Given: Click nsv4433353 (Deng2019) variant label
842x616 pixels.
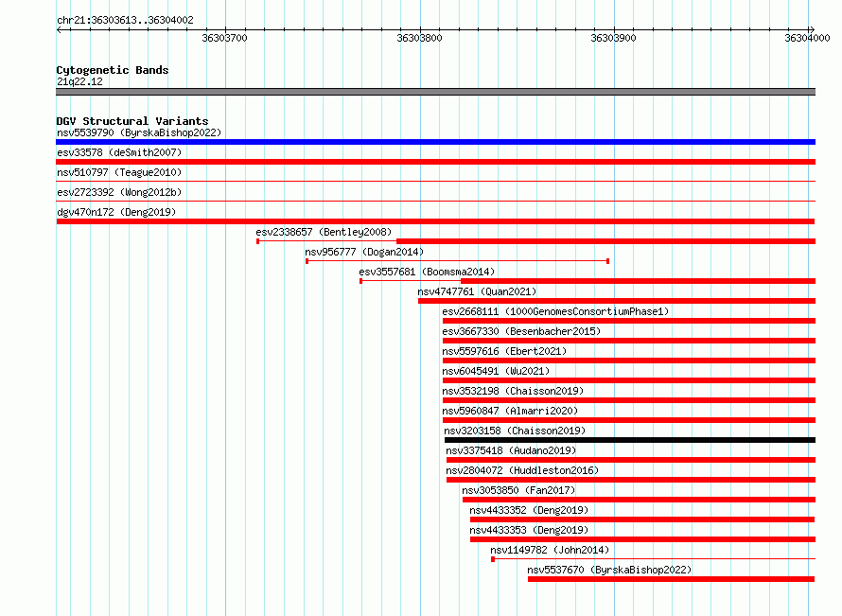Looking at the screenshot, I should [x=529, y=530].
